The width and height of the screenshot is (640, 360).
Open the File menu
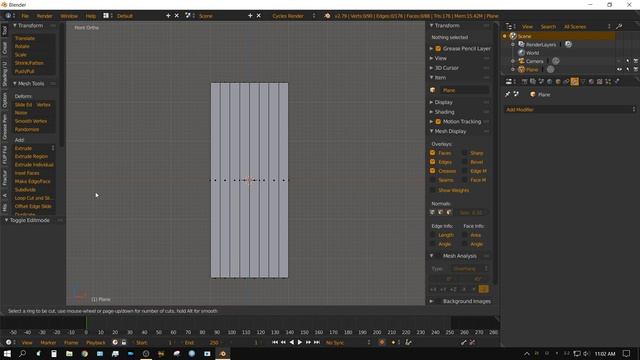tap(25, 16)
